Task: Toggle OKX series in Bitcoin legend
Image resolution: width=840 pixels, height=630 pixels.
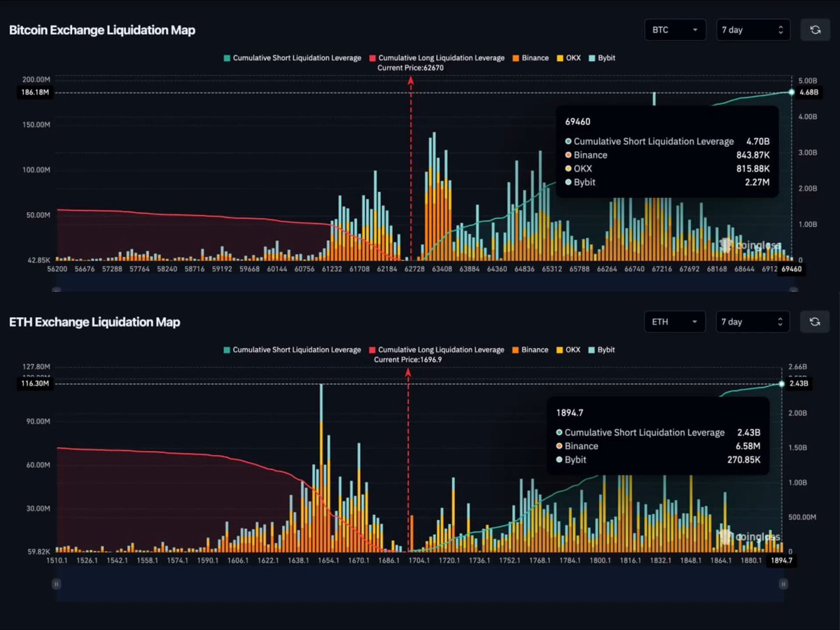Action: click(x=568, y=58)
